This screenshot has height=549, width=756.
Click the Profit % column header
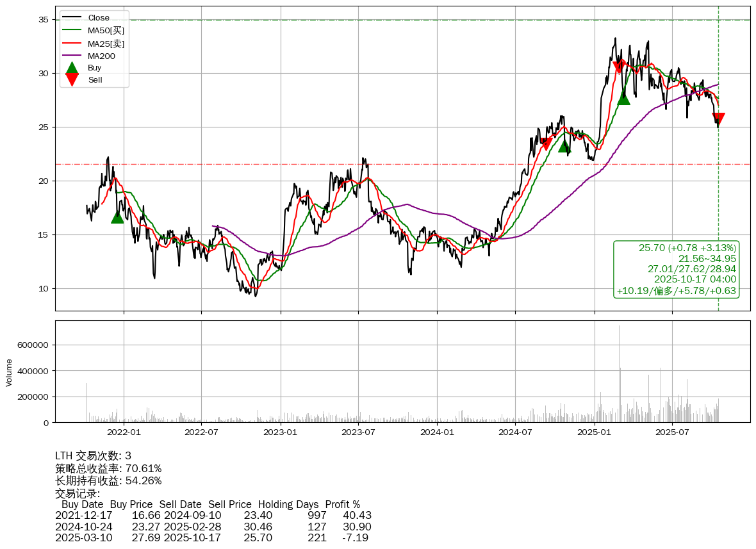342,504
